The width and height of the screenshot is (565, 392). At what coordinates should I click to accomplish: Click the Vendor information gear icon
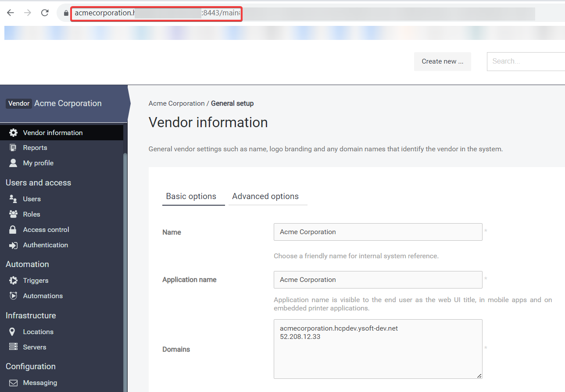[14, 133]
